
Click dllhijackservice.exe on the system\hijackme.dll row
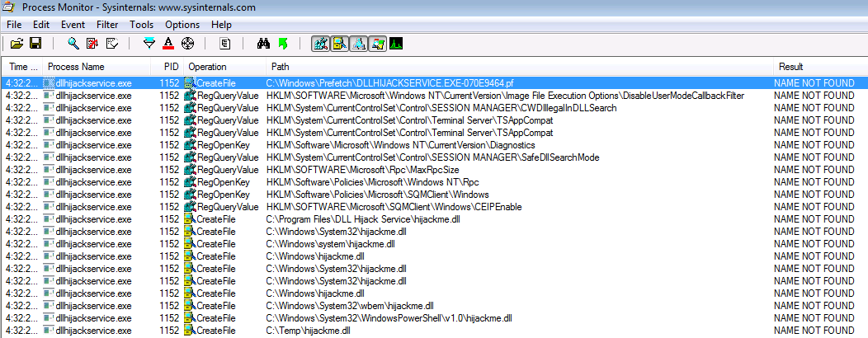[x=93, y=244]
